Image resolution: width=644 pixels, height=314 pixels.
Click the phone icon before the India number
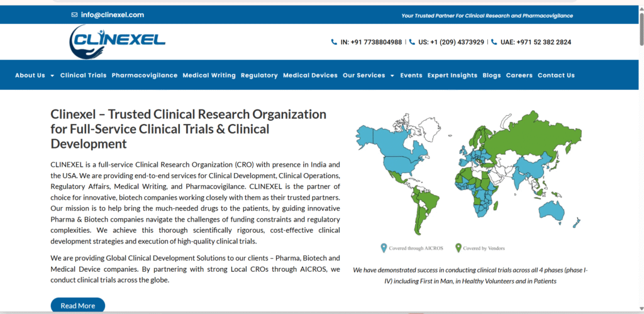(334, 42)
